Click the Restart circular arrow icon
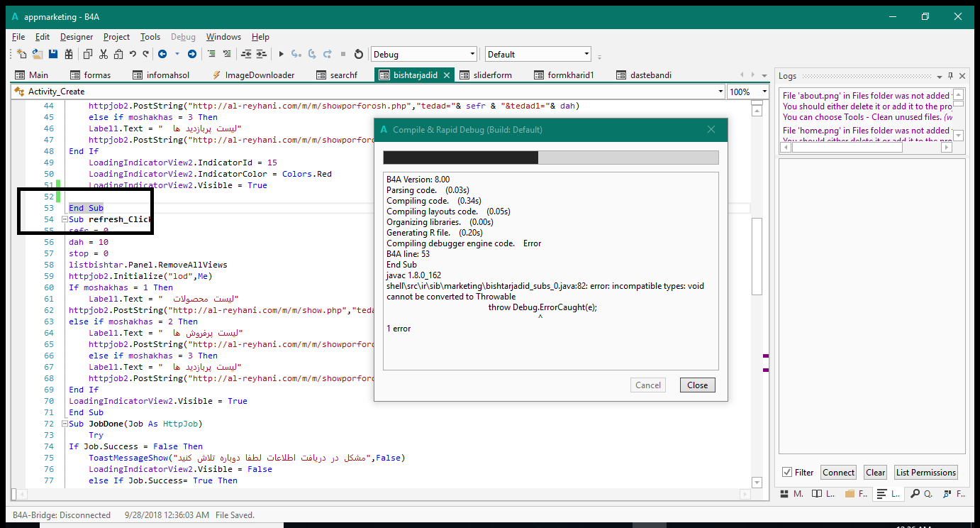This screenshot has width=980, height=528. coord(358,54)
